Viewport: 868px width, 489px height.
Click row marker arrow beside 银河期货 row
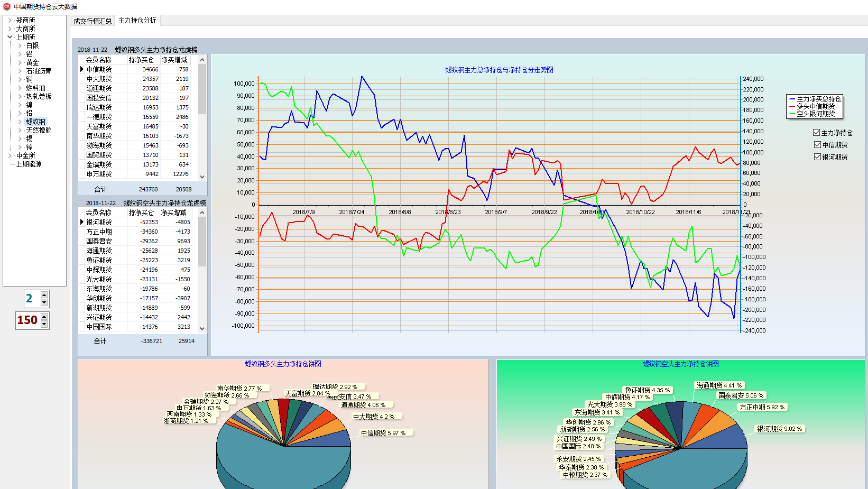[x=82, y=222]
